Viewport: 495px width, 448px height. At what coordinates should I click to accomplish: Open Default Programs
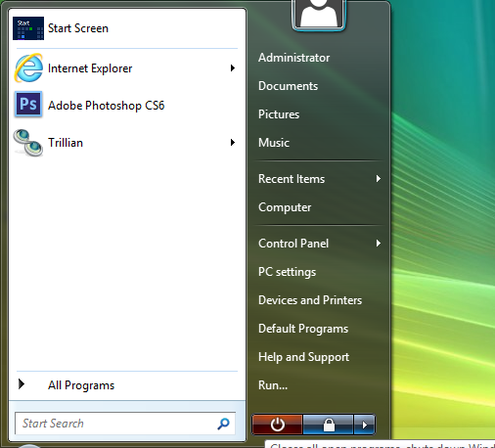[x=303, y=329]
